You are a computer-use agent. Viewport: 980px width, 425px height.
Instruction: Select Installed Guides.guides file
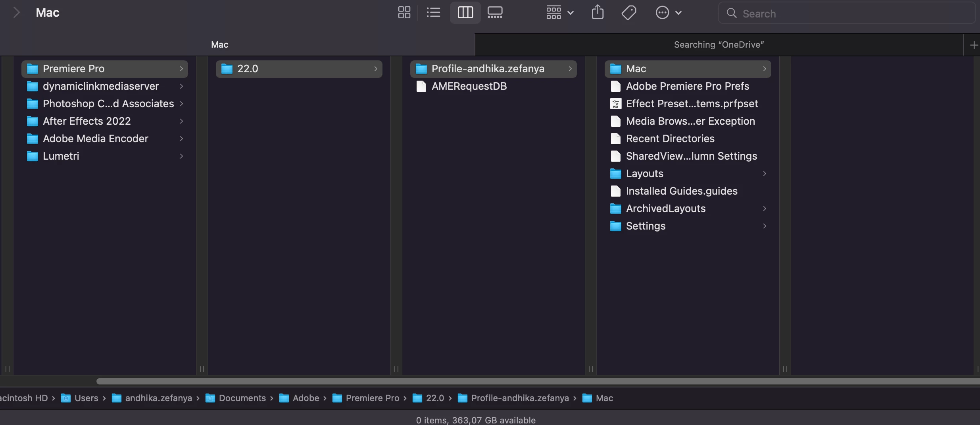coord(688,191)
